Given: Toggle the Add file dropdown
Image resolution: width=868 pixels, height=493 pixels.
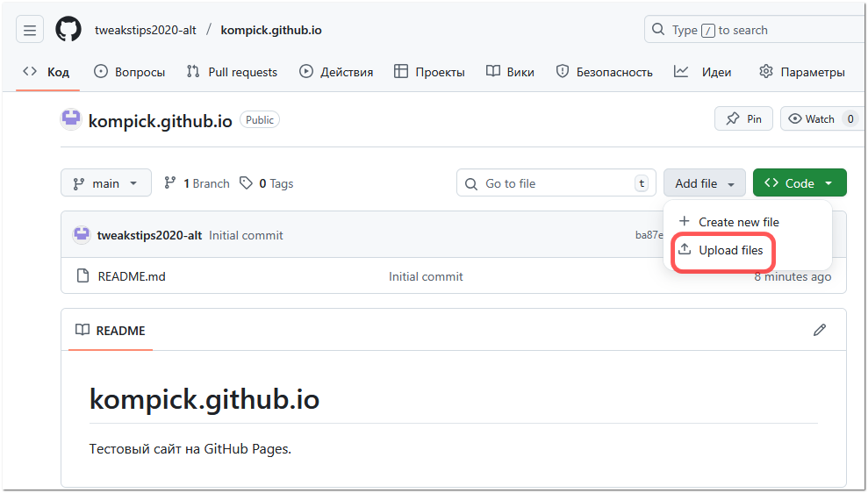Looking at the screenshot, I should click(x=704, y=182).
